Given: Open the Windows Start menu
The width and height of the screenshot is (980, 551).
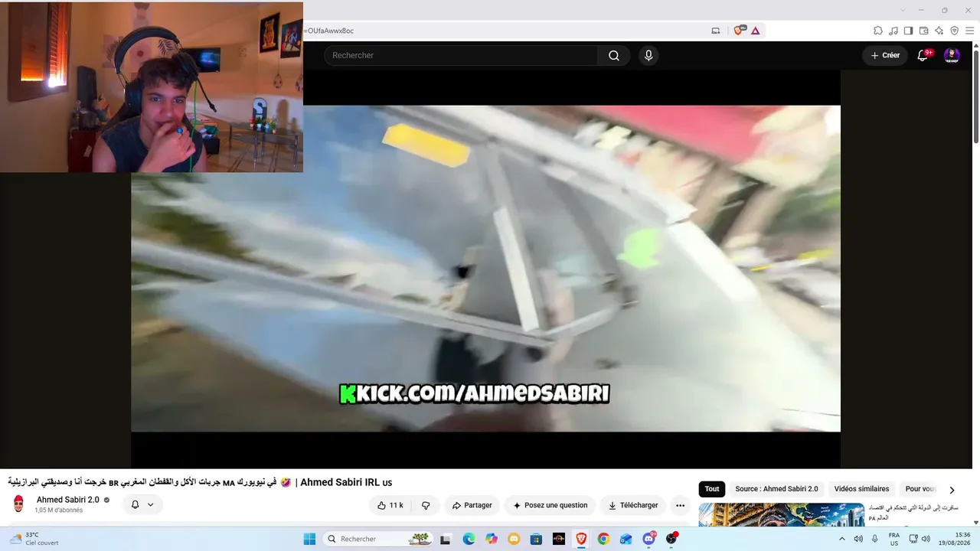Looking at the screenshot, I should click(x=309, y=539).
